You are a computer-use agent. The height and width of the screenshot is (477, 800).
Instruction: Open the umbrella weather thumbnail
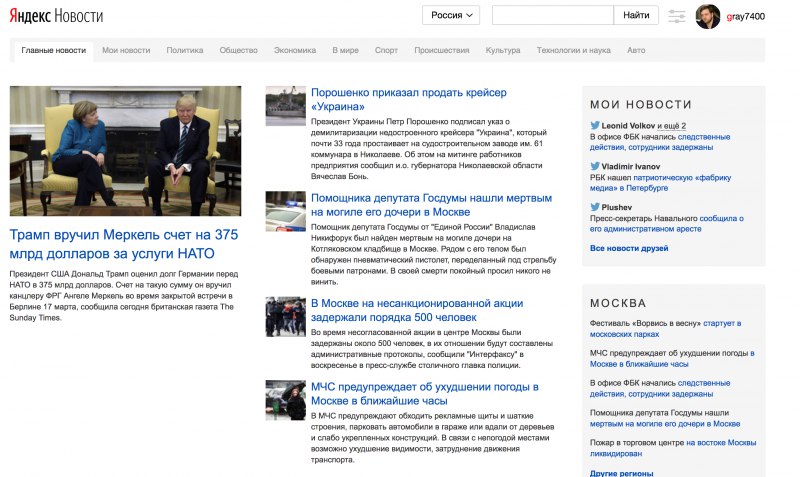click(286, 400)
